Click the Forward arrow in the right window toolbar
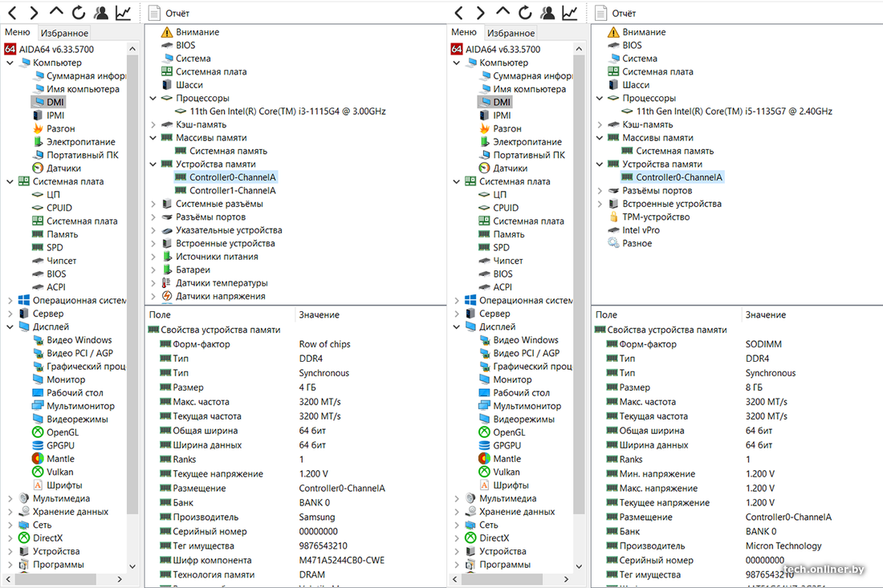Screen dimensions: 883x588 (x=480, y=12)
